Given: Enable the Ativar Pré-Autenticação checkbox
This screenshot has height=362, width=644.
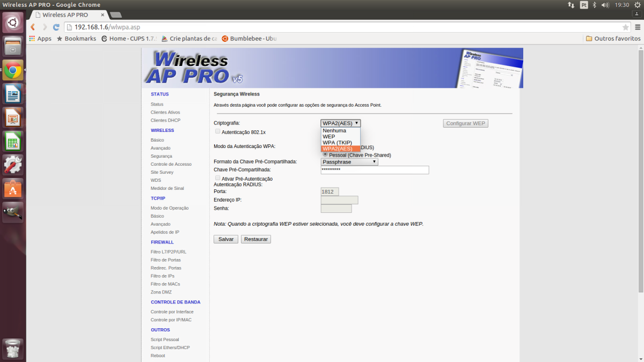Looking at the screenshot, I should pyautogui.click(x=217, y=178).
